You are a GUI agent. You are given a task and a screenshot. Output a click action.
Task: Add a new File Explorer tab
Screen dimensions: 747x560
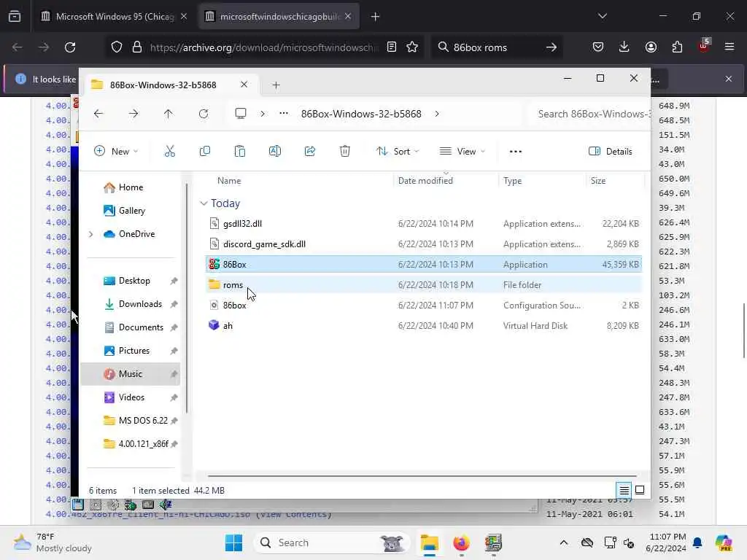(x=276, y=85)
